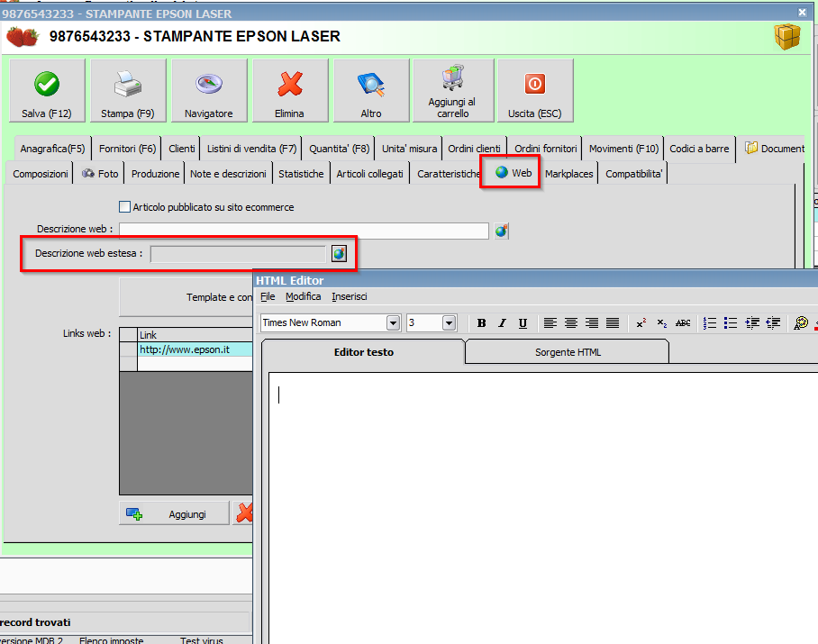818x644 pixels.
Task: Go to Listini di vendita (F7) tab
Action: click(251, 149)
